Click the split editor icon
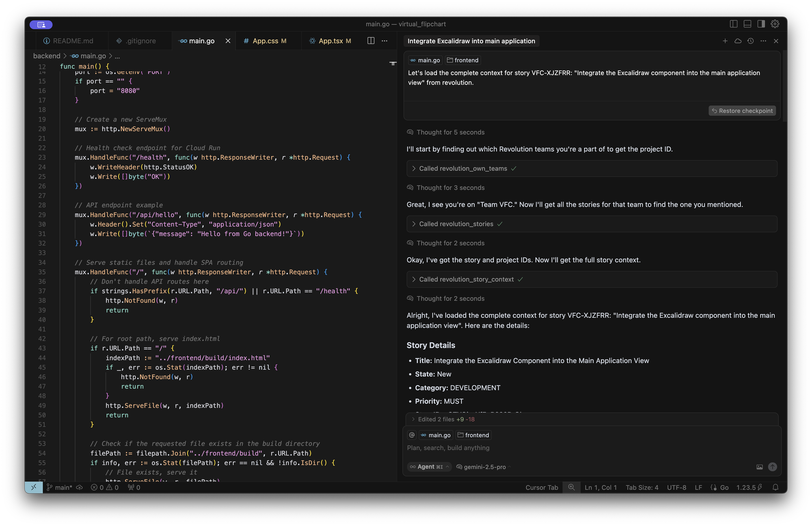 pyautogui.click(x=371, y=41)
